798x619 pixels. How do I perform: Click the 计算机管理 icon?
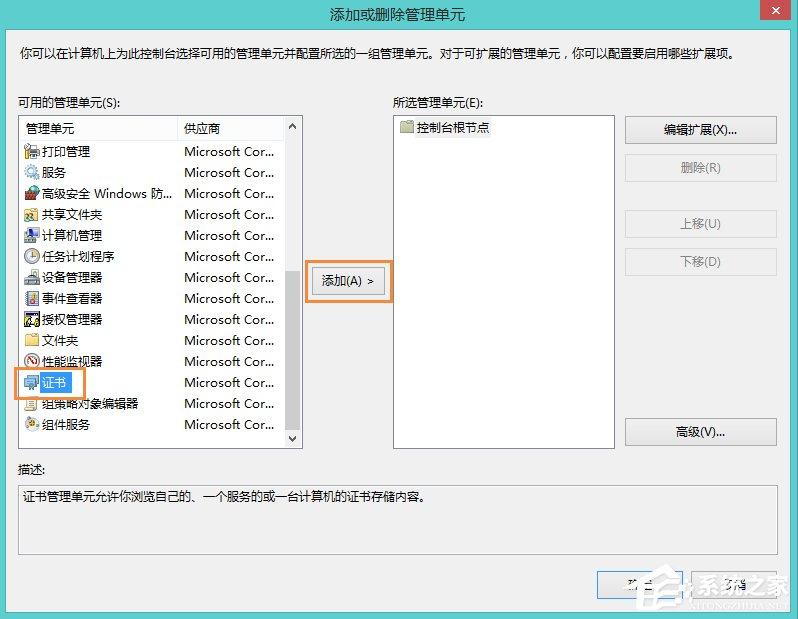click(32, 235)
